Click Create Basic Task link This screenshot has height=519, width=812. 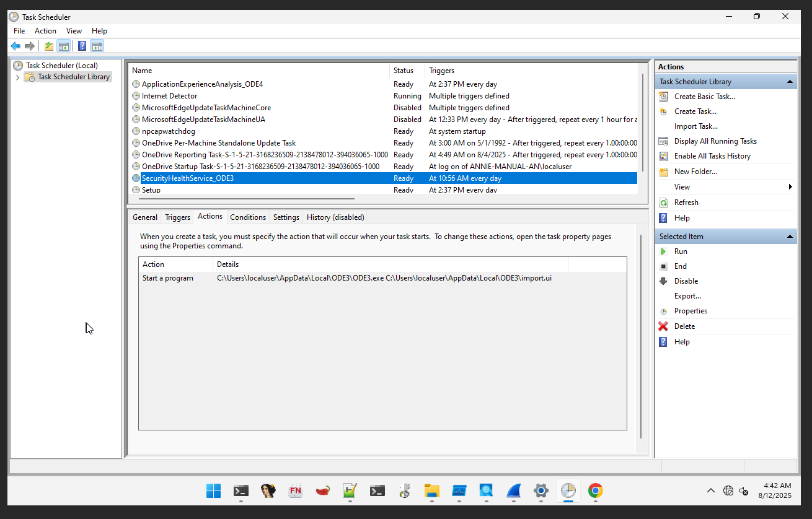pyautogui.click(x=704, y=97)
